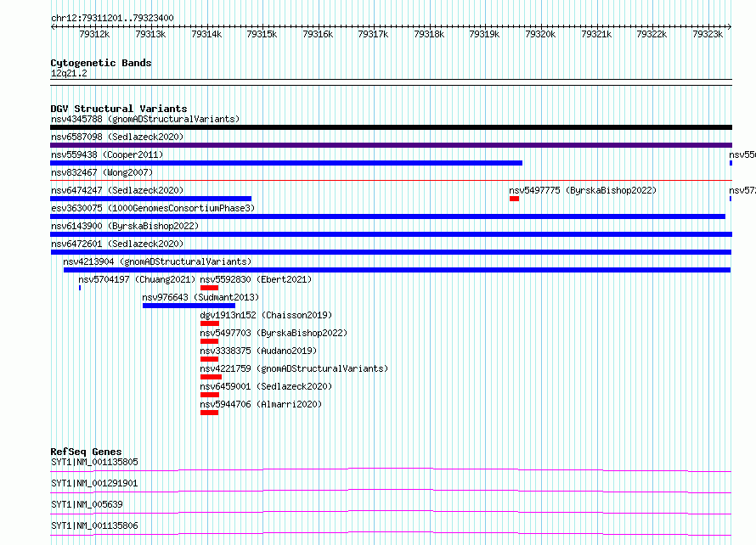The width and height of the screenshot is (756, 545).
Task: Open the dgv1913n152 (Chaisson2019) label
Action: [x=266, y=315]
